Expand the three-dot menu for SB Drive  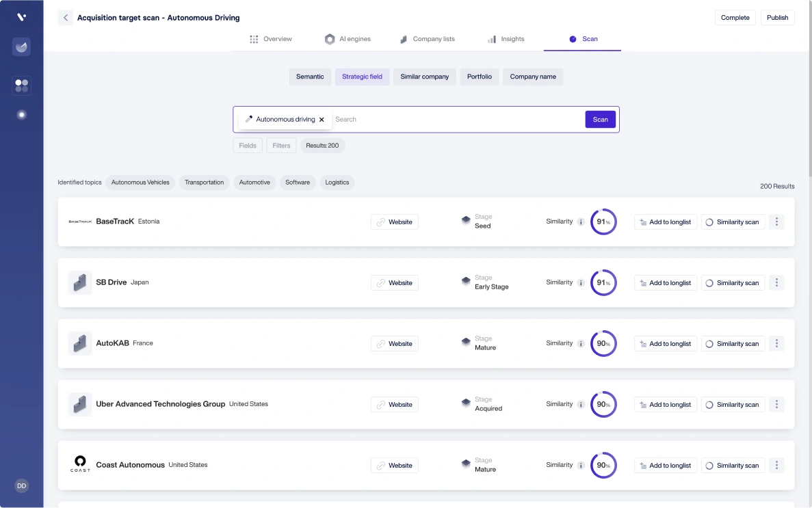pyautogui.click(x=776, y=282)
